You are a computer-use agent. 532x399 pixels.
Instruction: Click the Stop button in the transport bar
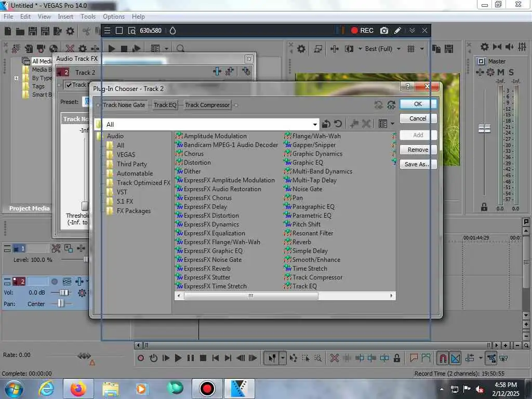[x=203, y=358]
